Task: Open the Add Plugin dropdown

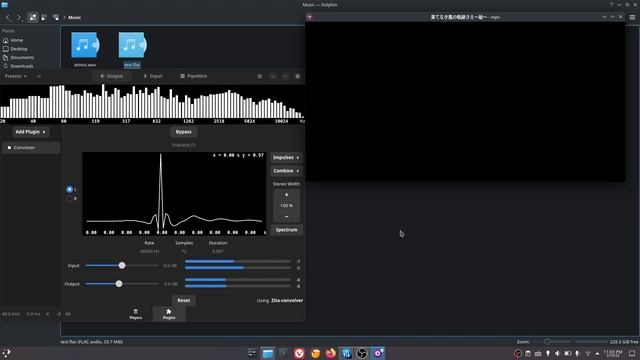Action: click(31, 132)
